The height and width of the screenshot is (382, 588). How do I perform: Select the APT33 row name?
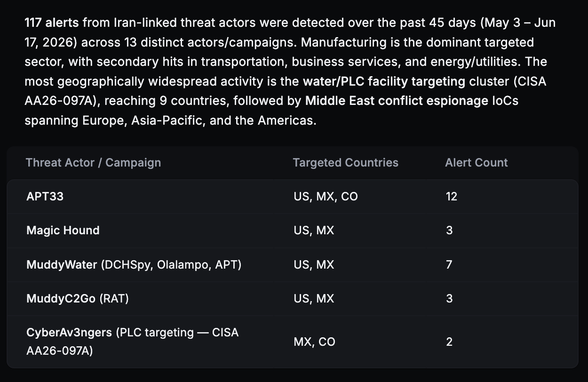[45, 196]
